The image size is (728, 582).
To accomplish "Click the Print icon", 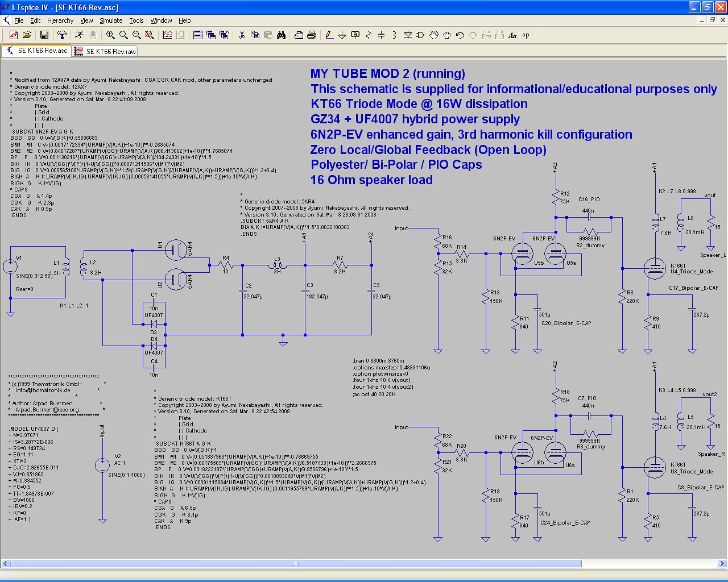I will point(312,35).
